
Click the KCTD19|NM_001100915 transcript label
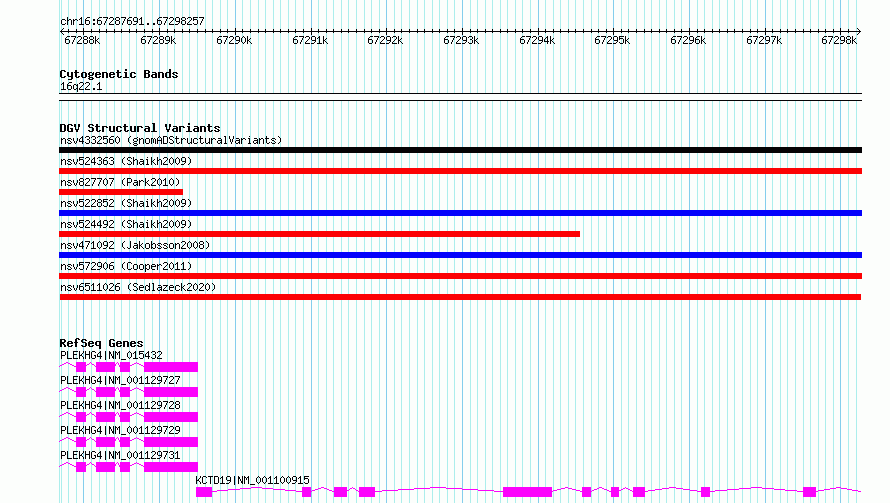(253, 480)
